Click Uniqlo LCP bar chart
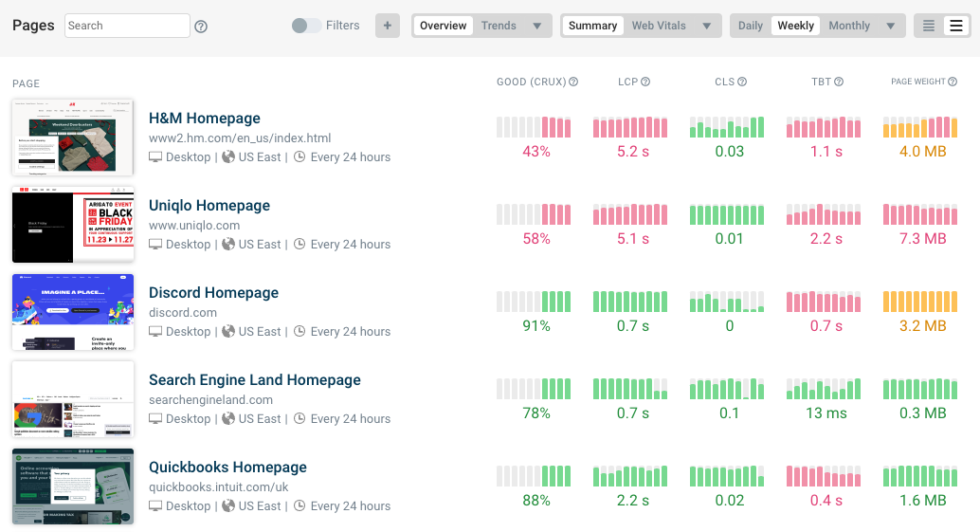The height and width of the screenshot is (532, 980). pyautogui.click(x=630, y=214)
